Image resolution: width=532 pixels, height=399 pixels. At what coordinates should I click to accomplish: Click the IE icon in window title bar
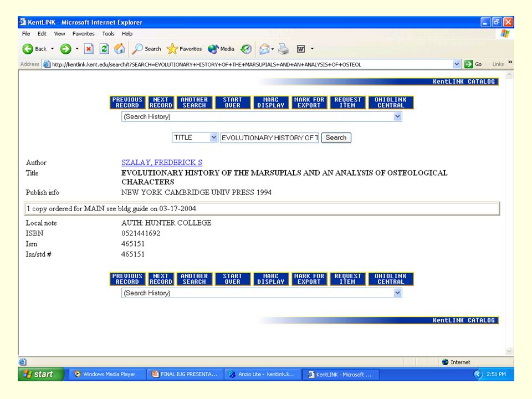pyautogui.click(x=23, y=22)
